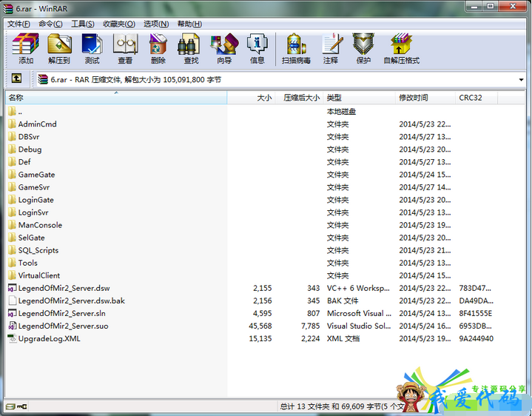Open the 命令(C) menu
This screenshot has width=532, height=416.
pyautogui.click(x=50, y=24)
